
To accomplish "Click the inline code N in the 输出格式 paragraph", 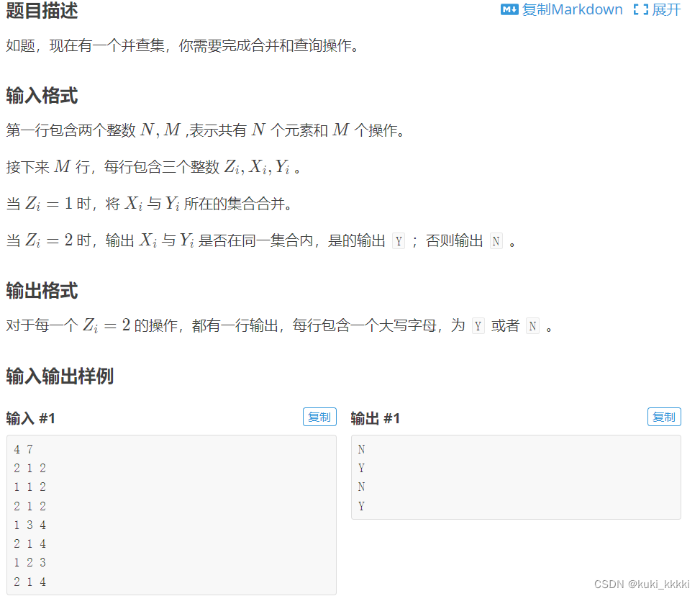I will (x=532, y=326).
